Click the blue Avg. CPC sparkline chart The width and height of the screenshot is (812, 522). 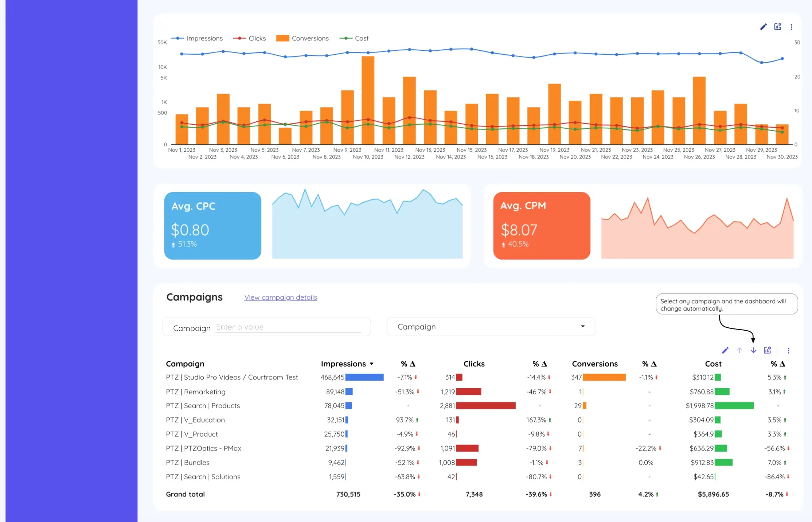(x=367, y=224)
